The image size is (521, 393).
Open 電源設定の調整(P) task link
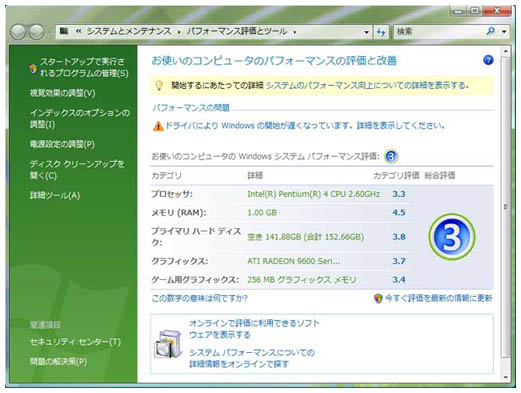62,144
